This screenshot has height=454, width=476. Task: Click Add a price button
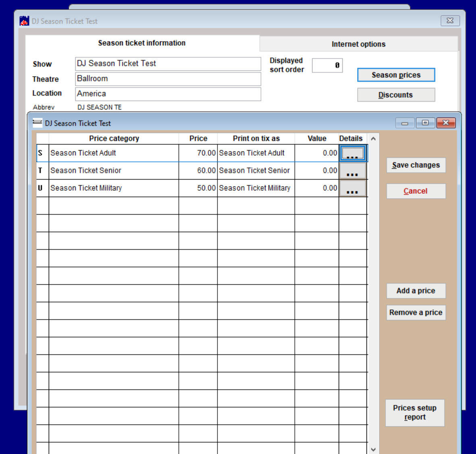coord(416,291)
